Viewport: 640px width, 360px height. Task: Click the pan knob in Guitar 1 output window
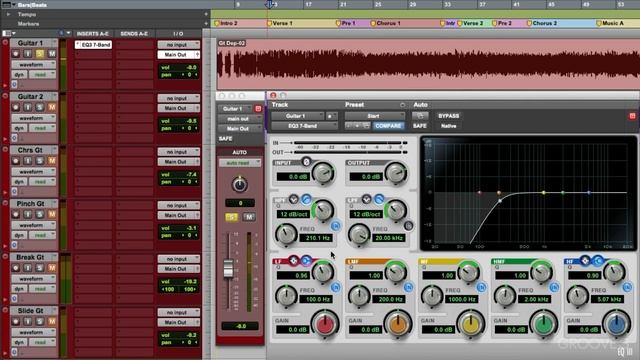240,184
